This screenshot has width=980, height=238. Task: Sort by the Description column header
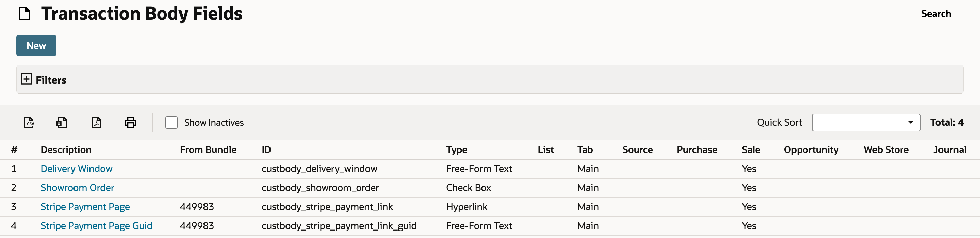click(x=66, y=150)
